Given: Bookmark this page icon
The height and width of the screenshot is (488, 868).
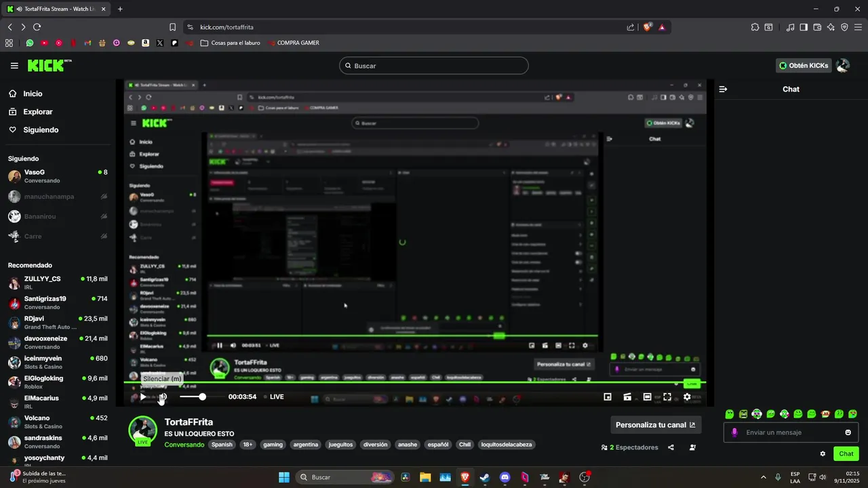Looking at the screenshot, I should tap(172, 27).
